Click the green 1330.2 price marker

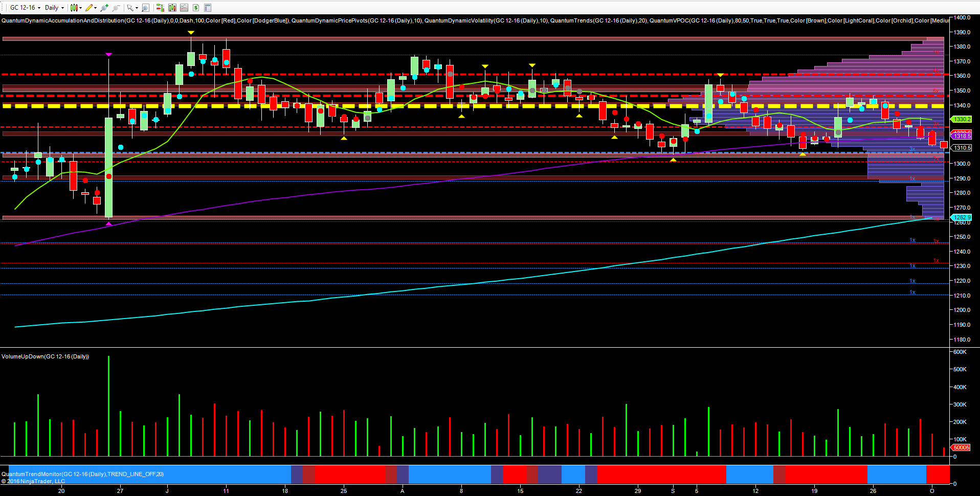961,118
